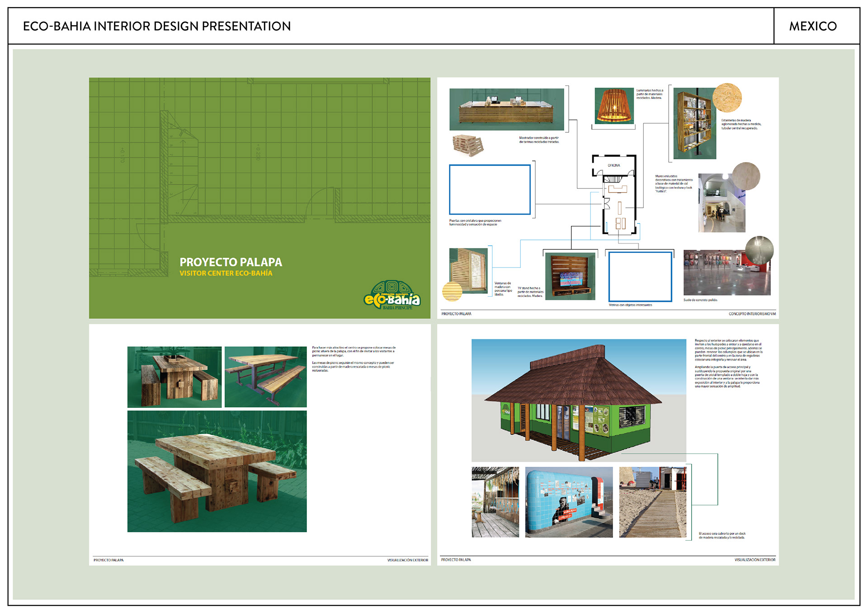The height and width of the screenshot is (613, 868).
Task: Click the round yellow wood slat swatch
Action: pos(452,291)
